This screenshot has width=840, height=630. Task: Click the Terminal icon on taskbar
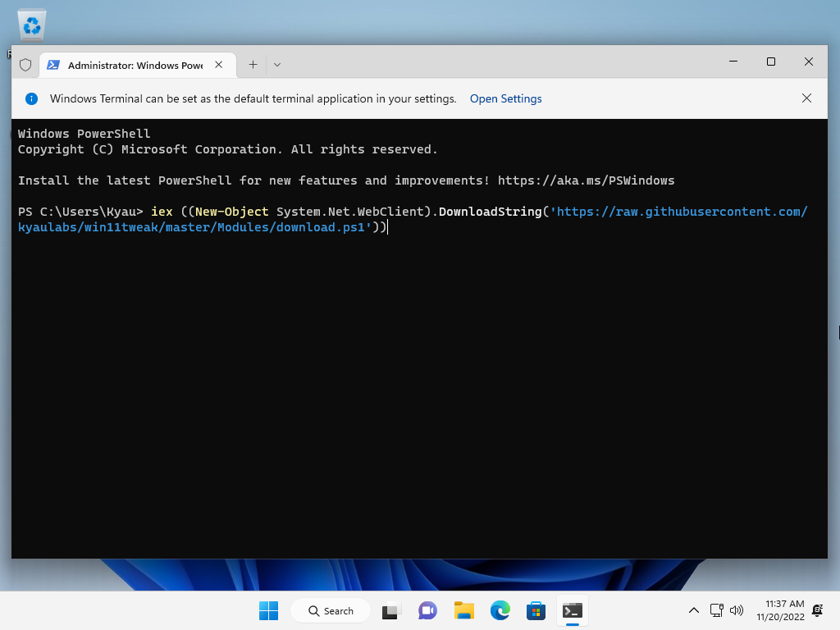click(x=573, y=610)
